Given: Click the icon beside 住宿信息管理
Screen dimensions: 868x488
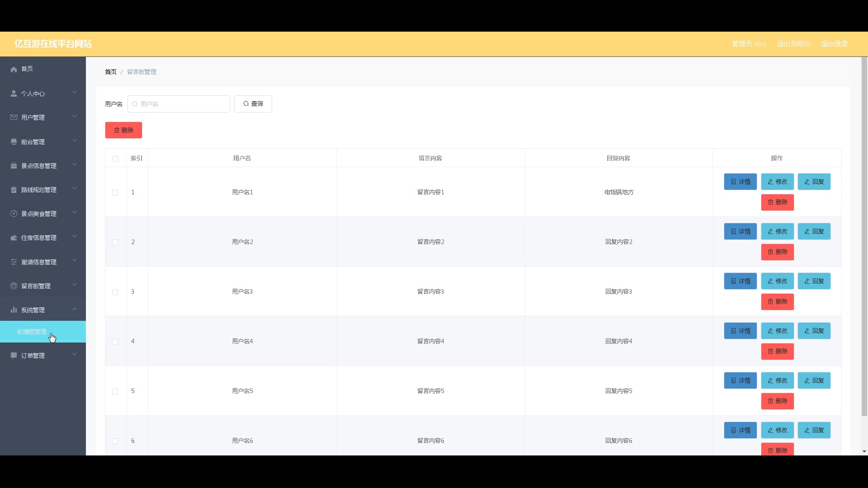Looking at the screenshot, I should 14,238.
